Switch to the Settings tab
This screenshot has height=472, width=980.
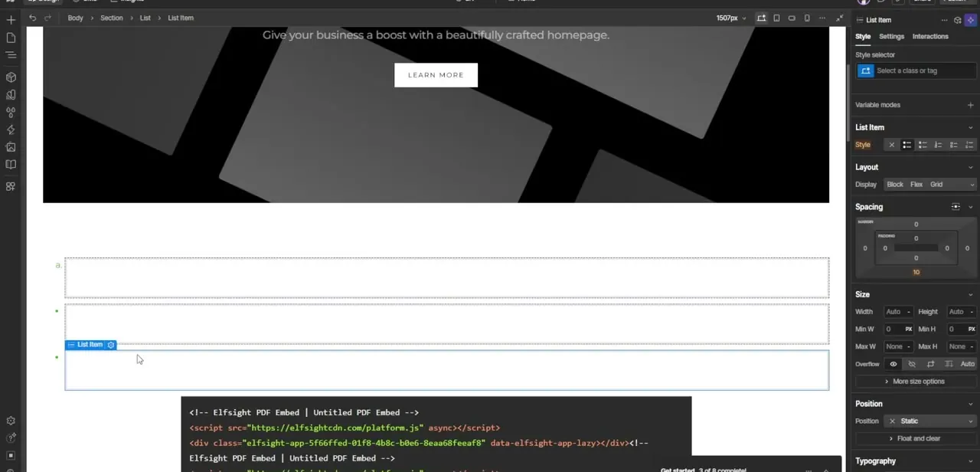pyautogui.click(x=891, y=37)
